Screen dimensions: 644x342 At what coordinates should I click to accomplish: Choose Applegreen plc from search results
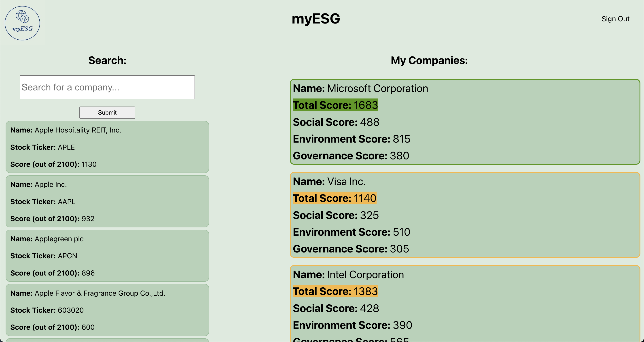click(x=107, y=255)
